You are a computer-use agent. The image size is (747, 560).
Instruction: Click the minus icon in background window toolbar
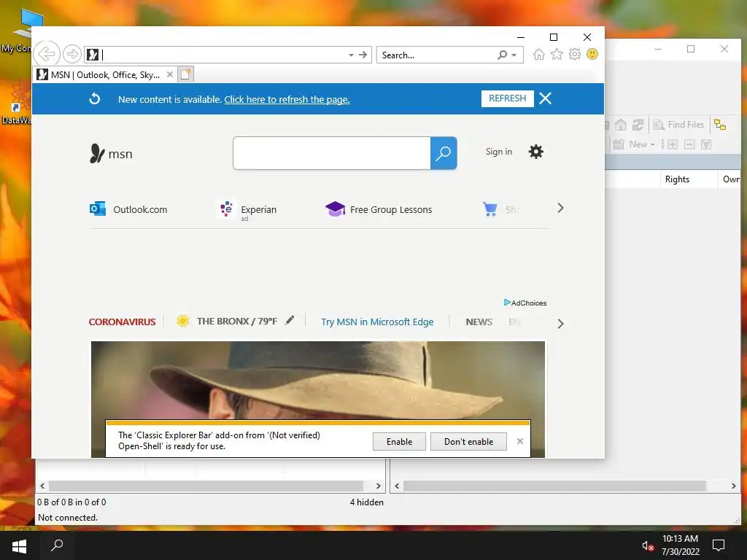(x=689, y=144)
